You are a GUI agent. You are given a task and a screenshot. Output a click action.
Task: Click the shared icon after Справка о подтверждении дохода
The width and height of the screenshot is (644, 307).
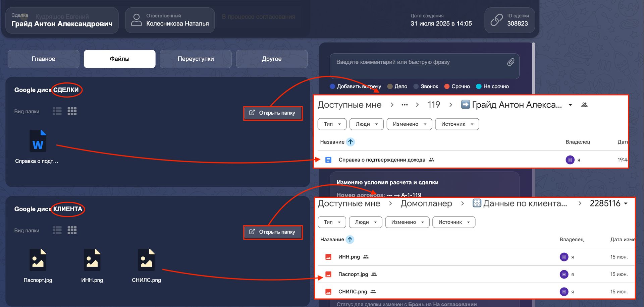click(x=431, y=160)
